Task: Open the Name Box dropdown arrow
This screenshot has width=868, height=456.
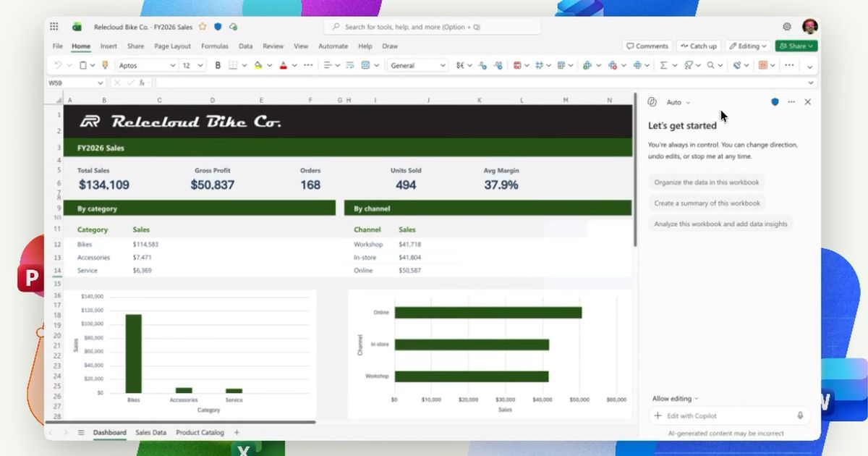Action: [x=100, y=83]
